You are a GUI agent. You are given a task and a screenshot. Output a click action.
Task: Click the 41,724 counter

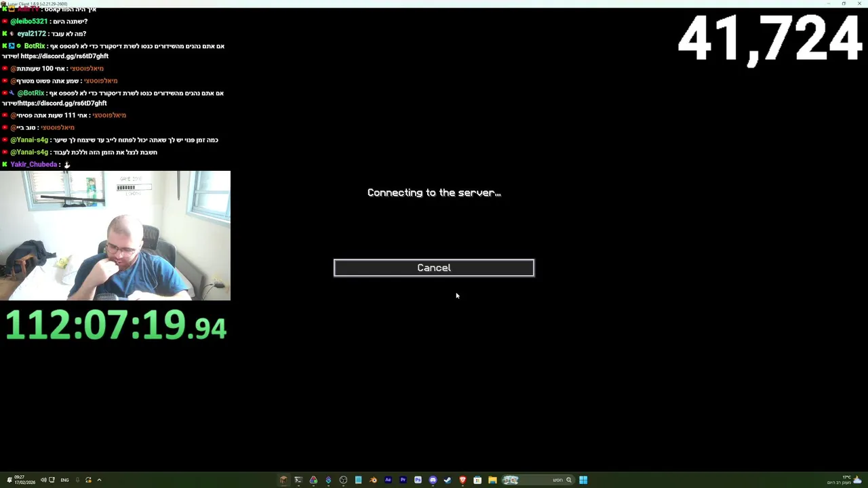(x=770, y=39)
